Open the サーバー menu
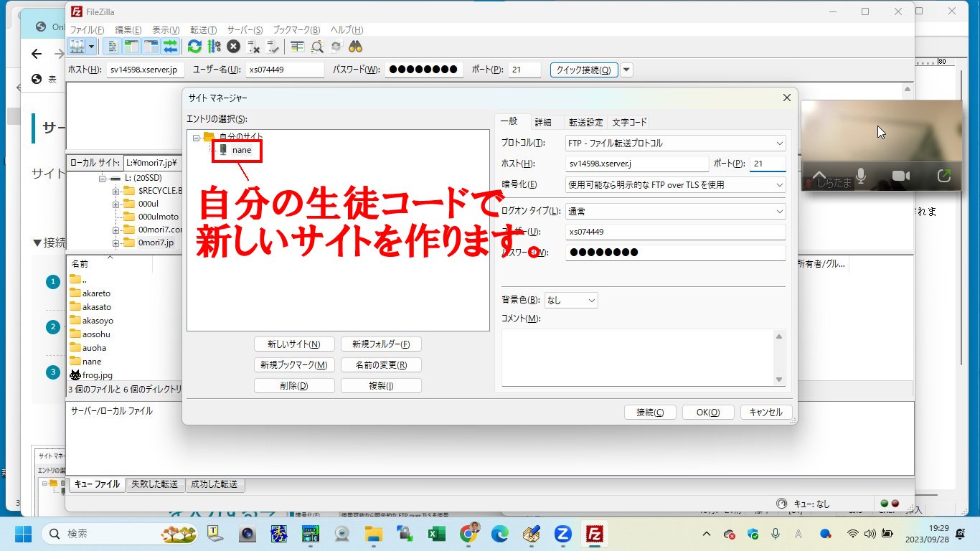 [x=245, y=30]
